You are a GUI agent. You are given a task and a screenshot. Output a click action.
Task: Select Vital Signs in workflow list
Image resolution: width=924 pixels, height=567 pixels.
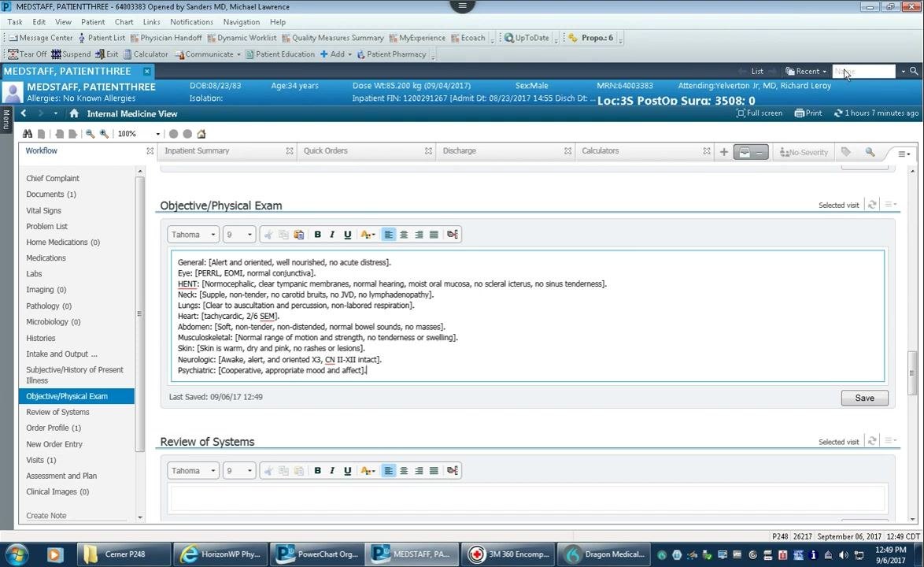(43, 210)
